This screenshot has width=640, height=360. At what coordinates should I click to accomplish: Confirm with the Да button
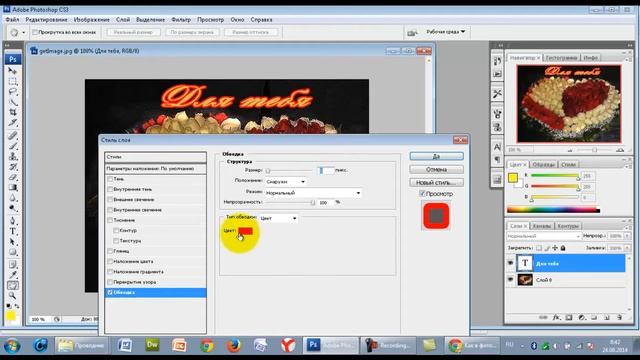(x=436, y=156)
